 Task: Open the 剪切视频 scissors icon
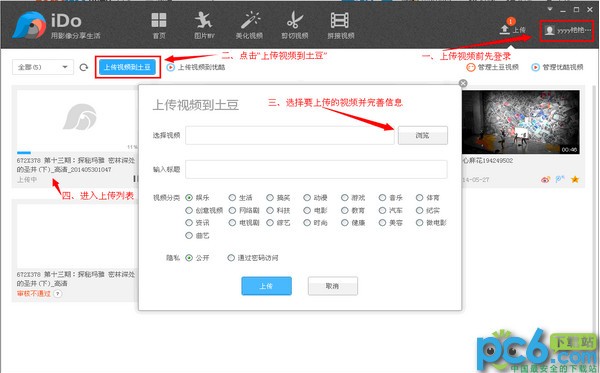(295, 20)
